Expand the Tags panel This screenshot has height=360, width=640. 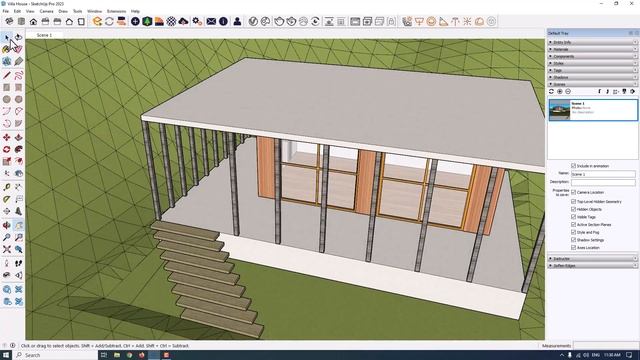tap(593, 70)
